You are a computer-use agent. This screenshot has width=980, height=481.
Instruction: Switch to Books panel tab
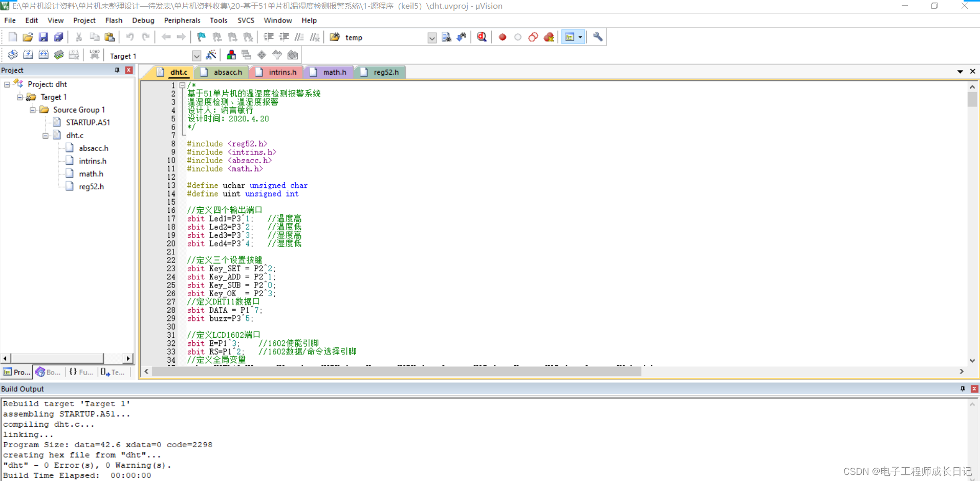pos(48,372)
